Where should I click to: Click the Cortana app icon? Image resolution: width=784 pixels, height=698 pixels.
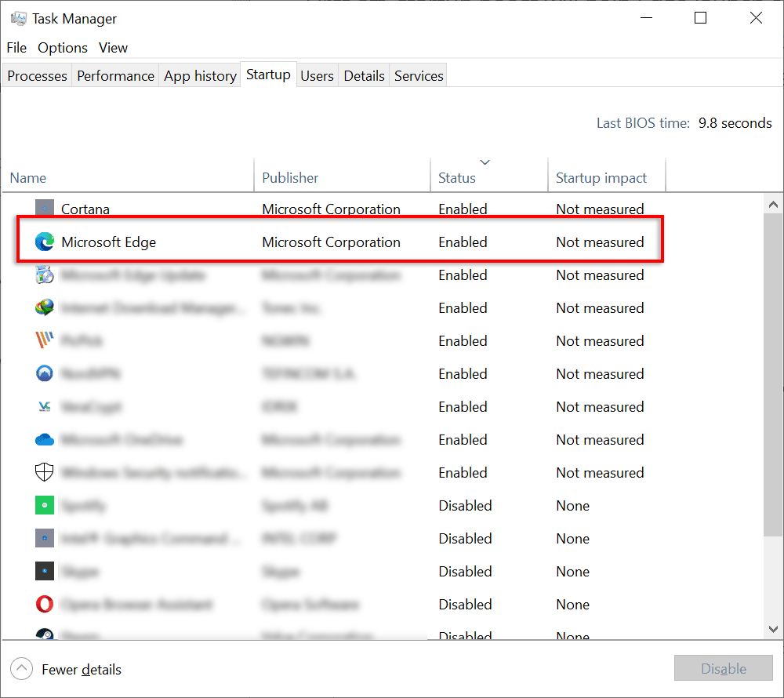tap(45, 208)
